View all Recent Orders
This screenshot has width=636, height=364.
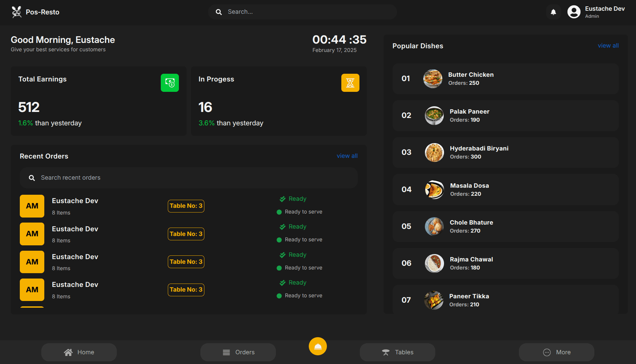[347, 156]
